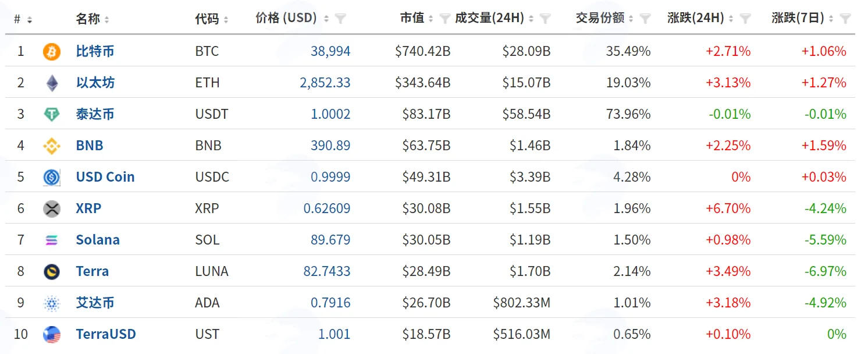Open the 比特币 coin link
This screenshot has width=868, height=354.
[95, 51]
